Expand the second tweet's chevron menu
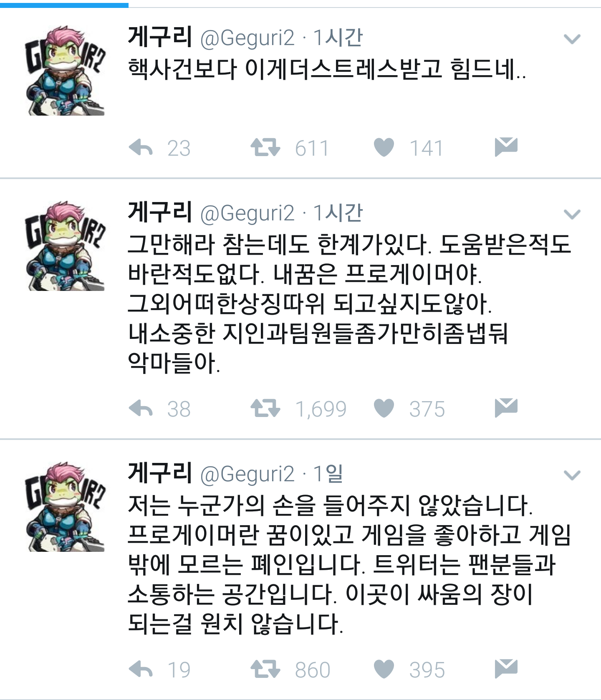The width and height of the screenshot is (601, 700). coord(572,215)
